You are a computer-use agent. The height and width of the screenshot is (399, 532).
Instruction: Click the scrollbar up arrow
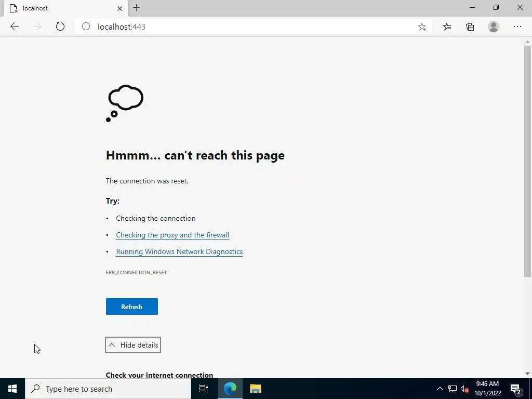[527, 42]
